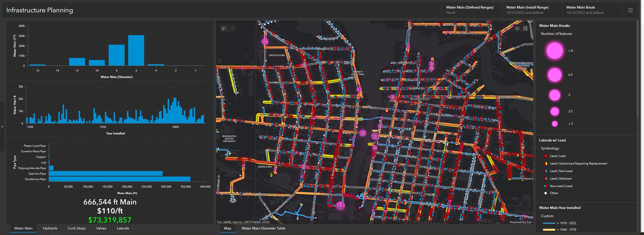
Task: Click Lead | Galvanized Requiring Replacement symbol
Action: 546,164
